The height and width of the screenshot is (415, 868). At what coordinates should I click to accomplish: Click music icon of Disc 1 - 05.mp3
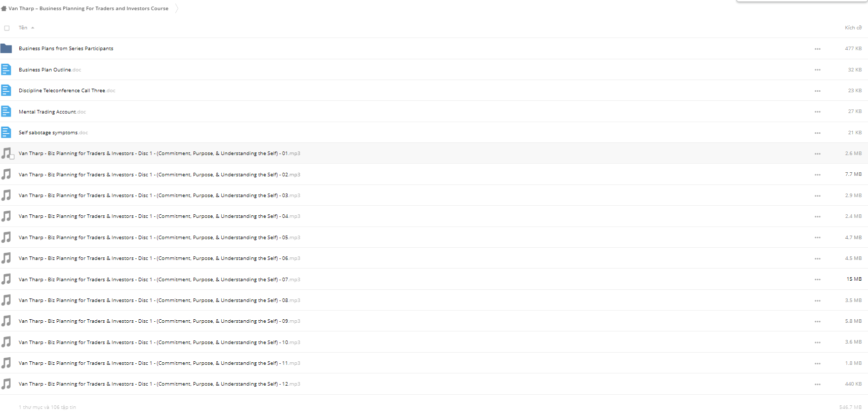tap(6, 237)
